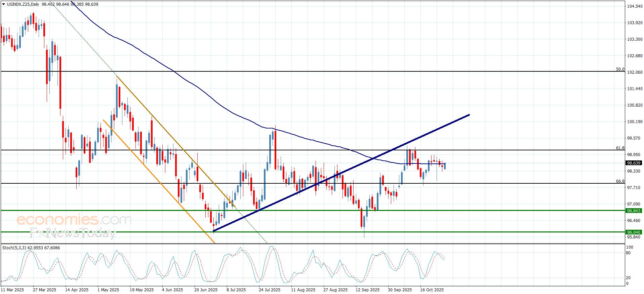The width and height of the screenshot is (644, 294).
Task: Click the 11 Mar 2025 date label
Action: pos(12,290)
